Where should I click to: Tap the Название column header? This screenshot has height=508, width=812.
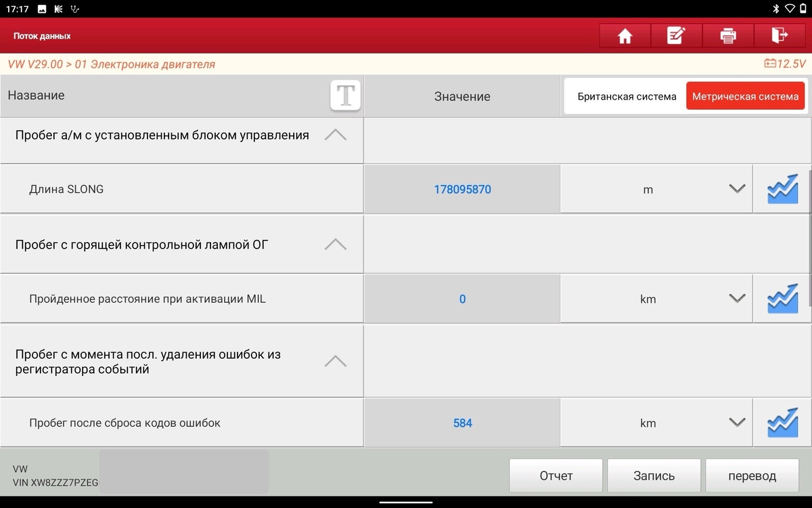pos(36,96)
